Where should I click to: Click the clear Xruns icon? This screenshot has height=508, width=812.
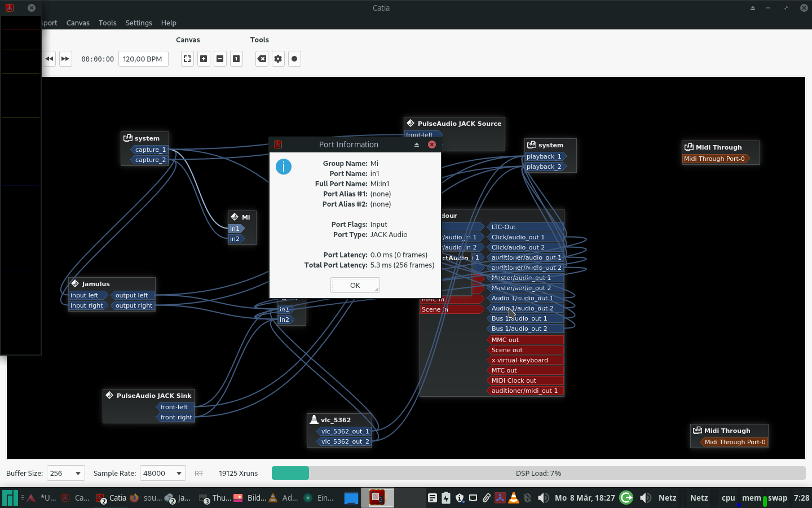click(x=262, y=59)
